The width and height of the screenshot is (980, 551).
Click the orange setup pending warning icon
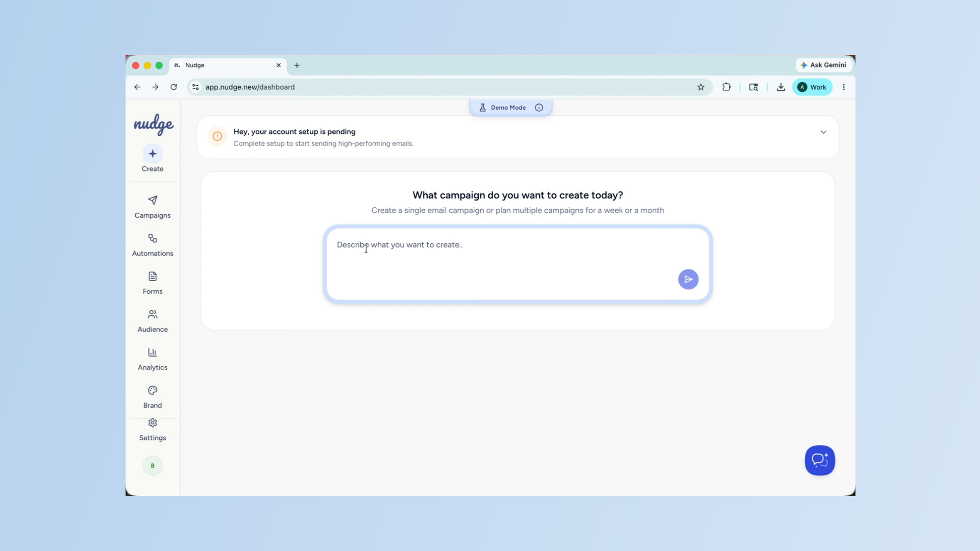point(217,136)
